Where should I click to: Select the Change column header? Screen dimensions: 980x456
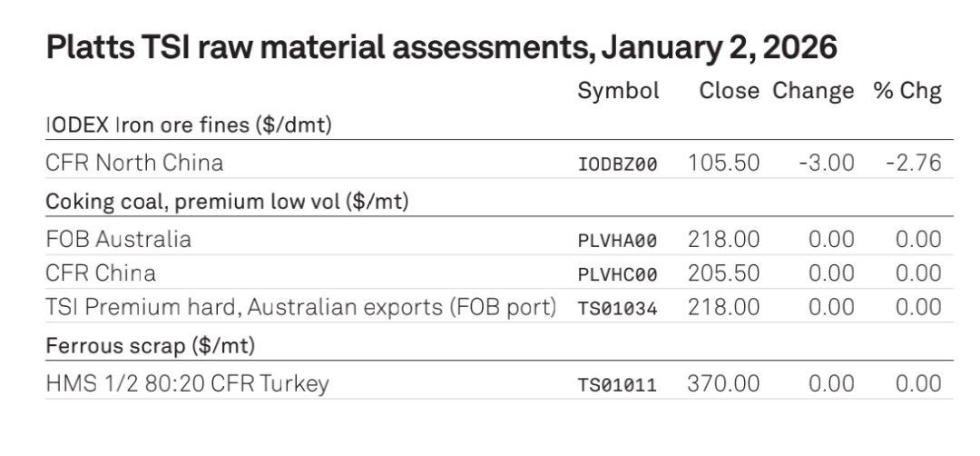[813, 91]
